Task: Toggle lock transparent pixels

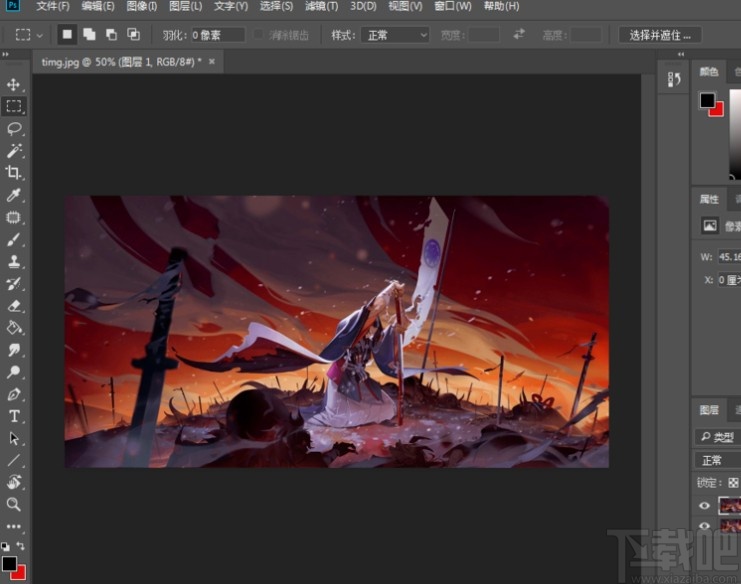Action: tap(733, 483)
